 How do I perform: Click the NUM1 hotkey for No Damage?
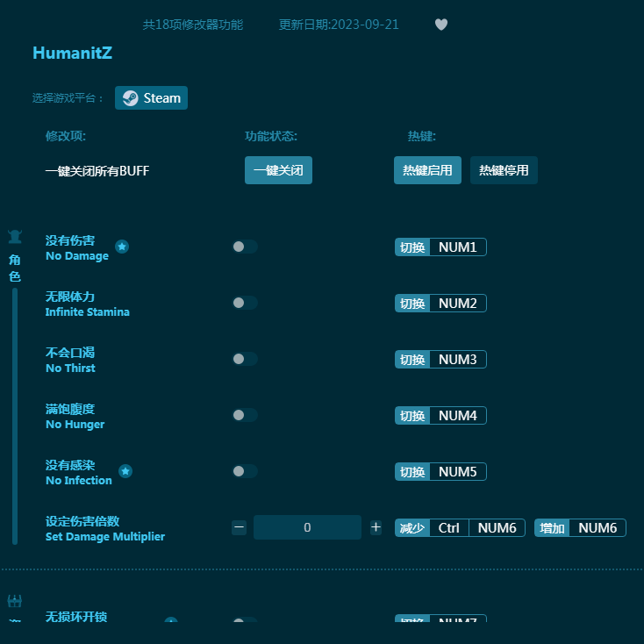(x=440, y=247)
